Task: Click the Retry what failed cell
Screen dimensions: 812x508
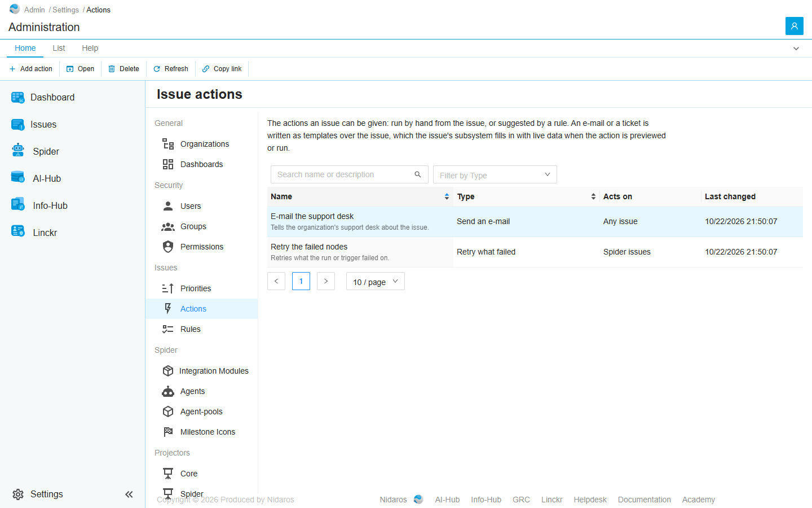Action: tap(486, 252)
